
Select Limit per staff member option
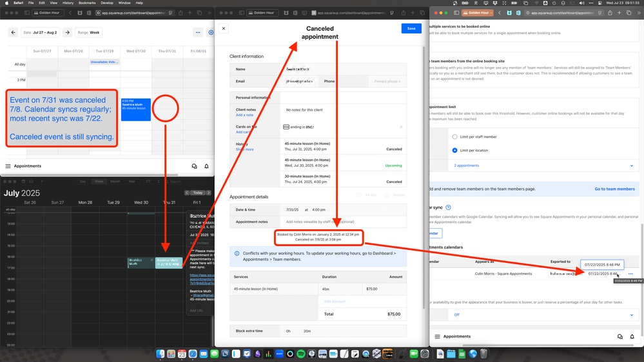click(454, 137)
